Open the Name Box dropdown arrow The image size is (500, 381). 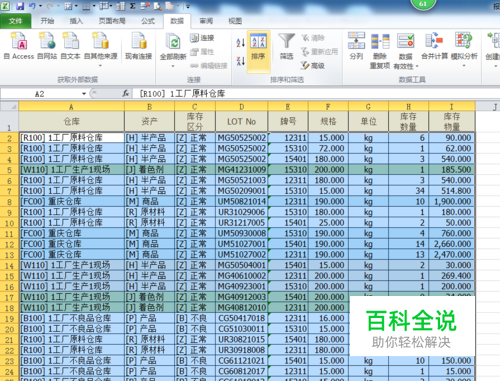tap(84, 94)
